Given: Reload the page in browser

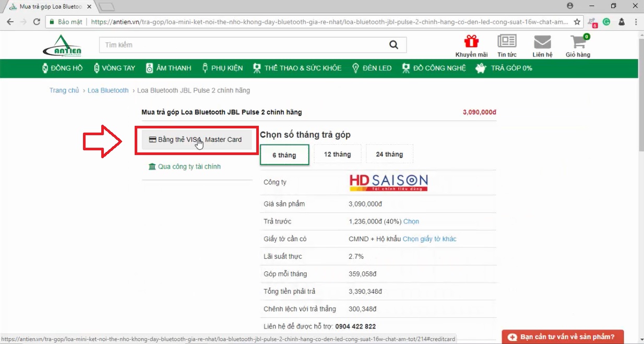Looking at the screenshot, I should 37,22.
